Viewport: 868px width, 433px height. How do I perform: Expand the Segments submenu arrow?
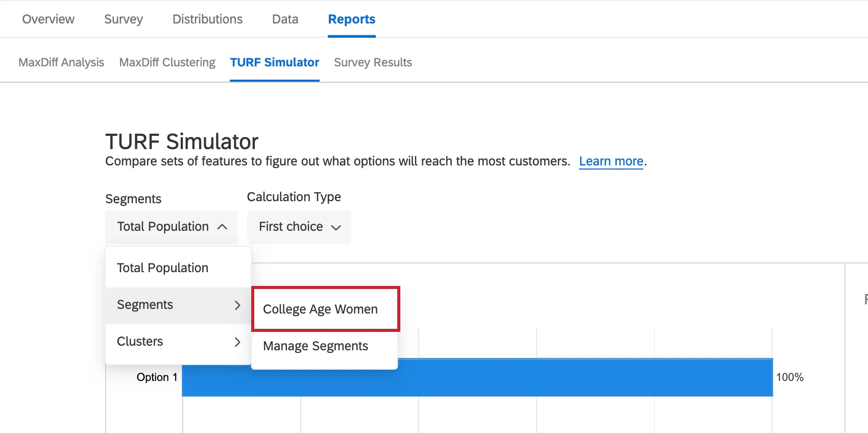(237, 305)
